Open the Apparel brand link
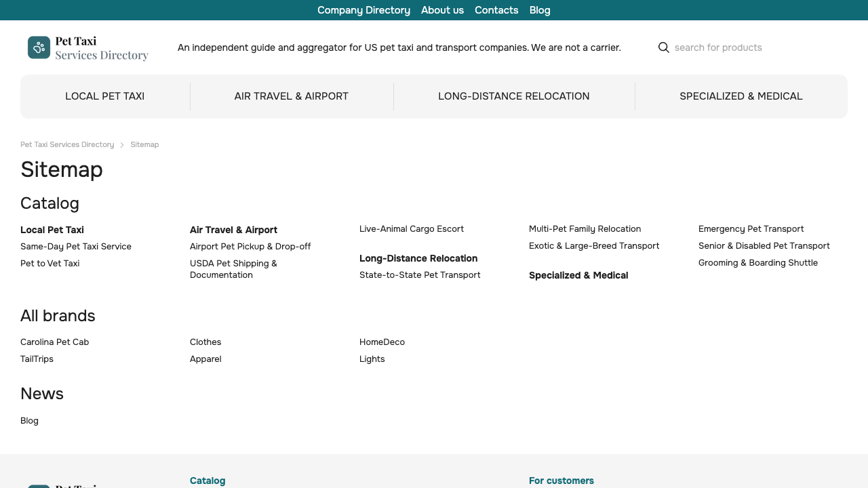 pyautogui.click(x=205, y=359)
